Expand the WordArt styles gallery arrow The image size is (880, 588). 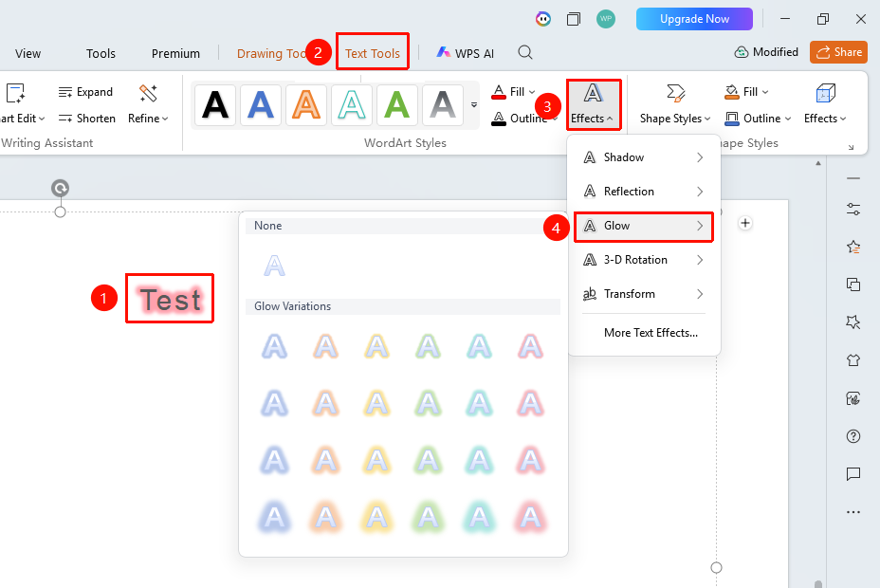474,105
